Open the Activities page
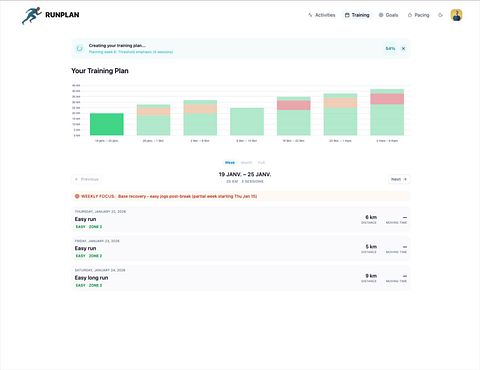 [322, 15]
